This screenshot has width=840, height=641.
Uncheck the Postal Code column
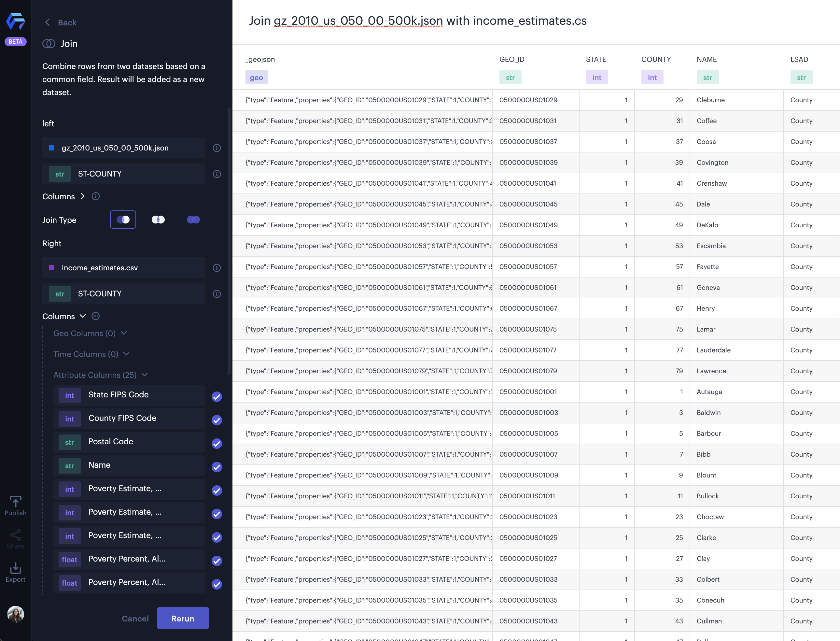point(217,444)
